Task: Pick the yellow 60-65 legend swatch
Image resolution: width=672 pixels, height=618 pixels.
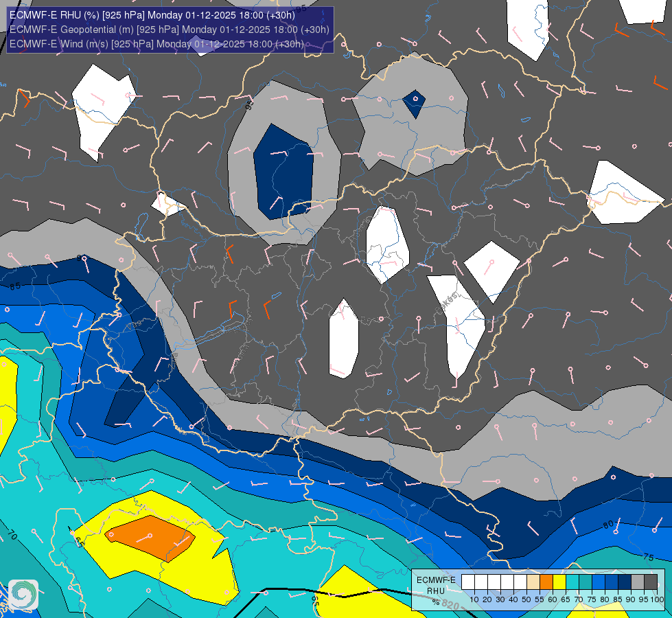Action: 559,582
